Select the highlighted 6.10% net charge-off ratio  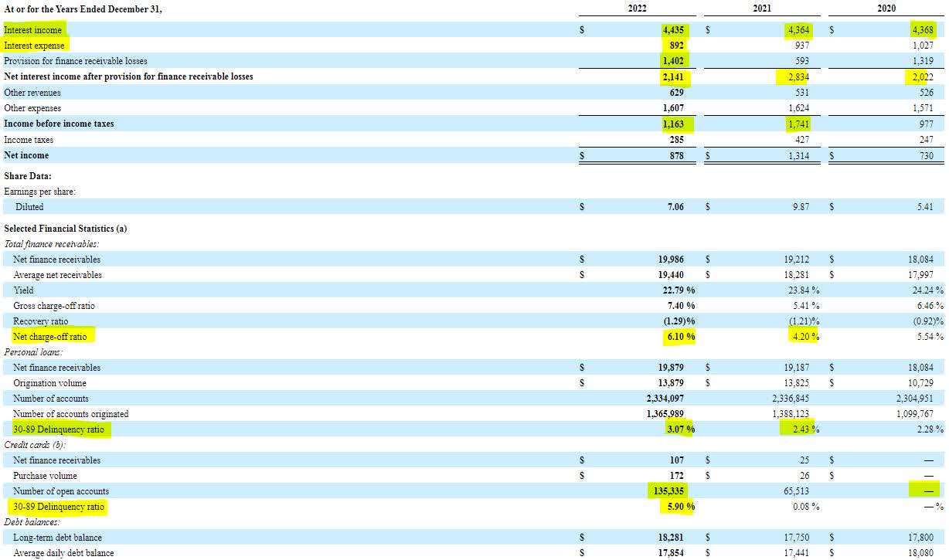point(680,337)
